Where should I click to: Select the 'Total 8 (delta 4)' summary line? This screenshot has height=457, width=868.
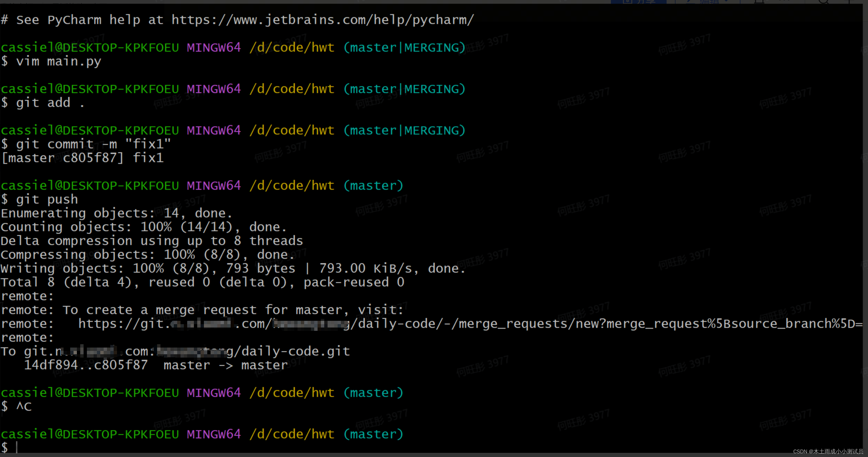pos(202,282)
